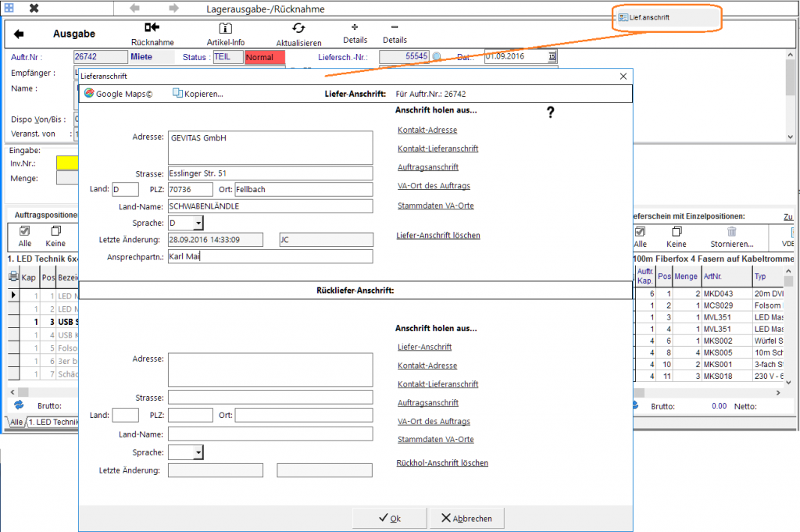This screenshot has width=800, height=532.
Task: Click Kontakt-Adresse link in Rückliefer section
Action: tap(427, 365)
